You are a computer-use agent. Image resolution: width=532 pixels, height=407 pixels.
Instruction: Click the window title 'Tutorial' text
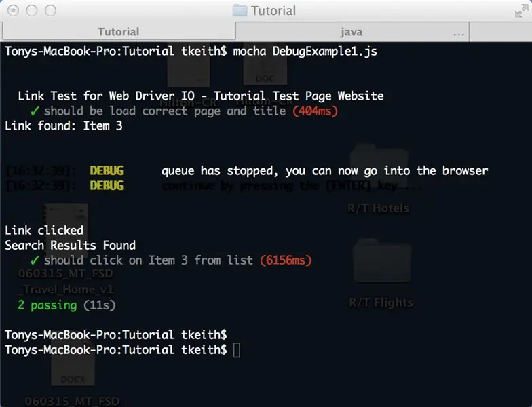273,11
